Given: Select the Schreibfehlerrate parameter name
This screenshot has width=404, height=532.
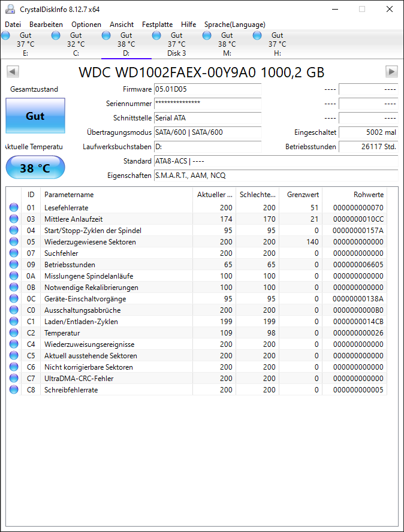Looking at the screenshot, I should click(71, 390).
